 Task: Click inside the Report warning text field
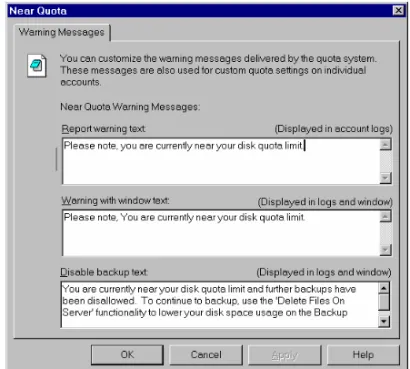221,161
